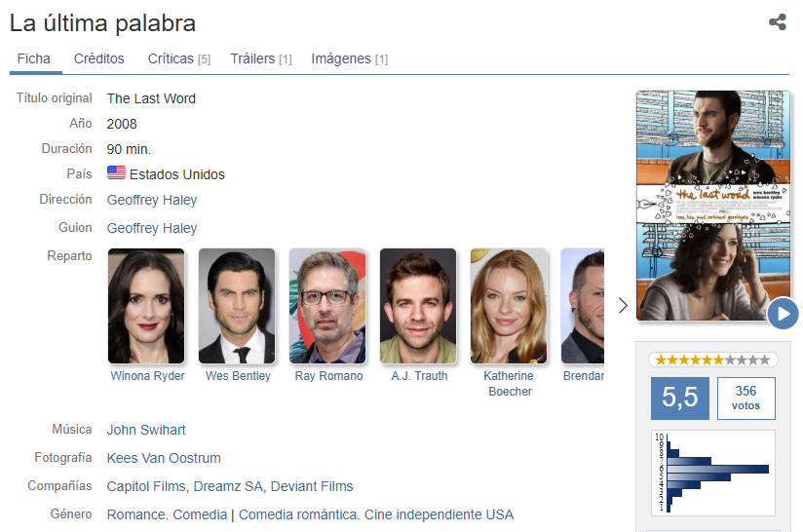
Task: Click the La última palabra page title
Action: click(102, 23)
